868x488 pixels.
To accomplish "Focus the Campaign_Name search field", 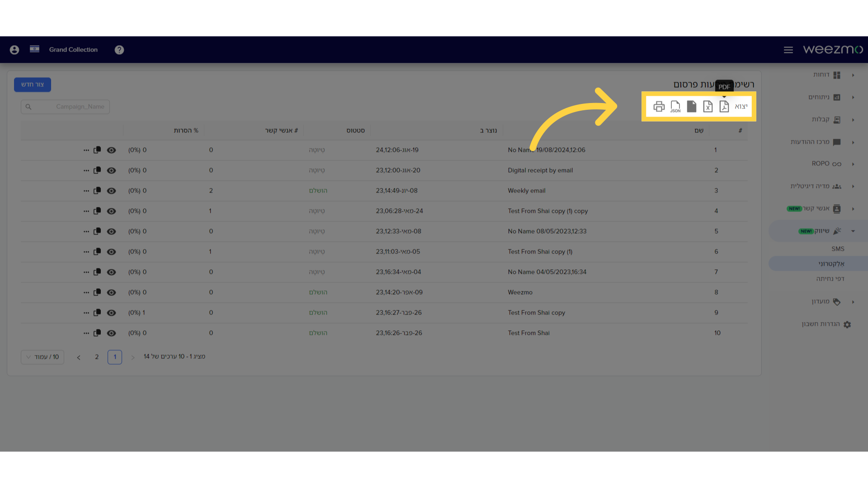I will point(65,107).
